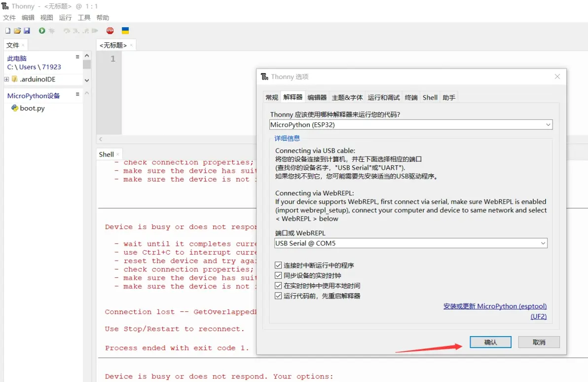Open the 工具 menu
Screen dimensions: 588x382
point(84,18)
